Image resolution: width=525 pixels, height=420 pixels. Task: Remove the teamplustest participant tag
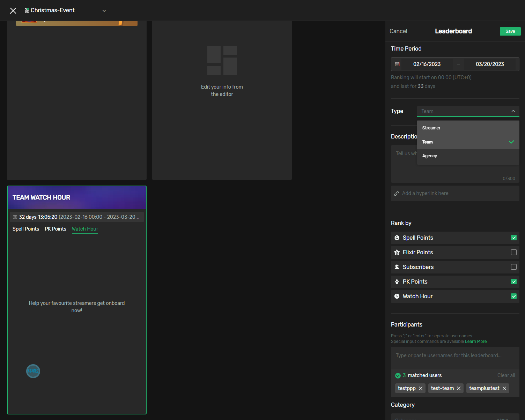coord(504,388)
